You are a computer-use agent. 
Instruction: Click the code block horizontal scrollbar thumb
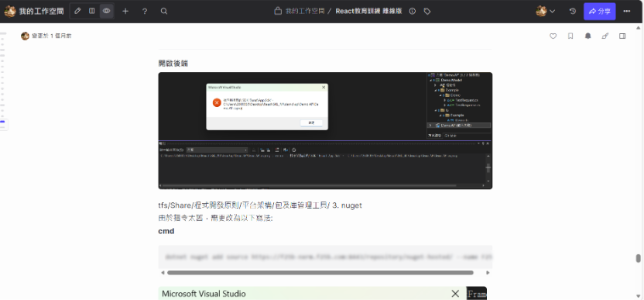pyautogui.click(x=320, y=272)
